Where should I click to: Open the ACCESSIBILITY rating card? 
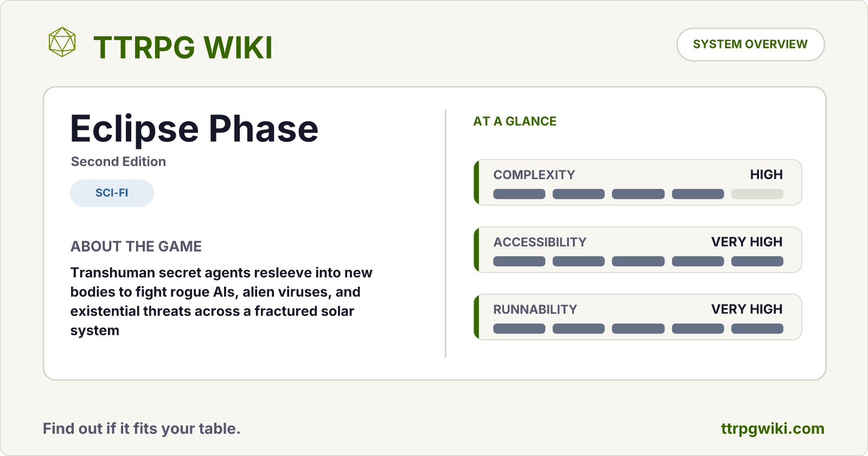coord(637,250)
